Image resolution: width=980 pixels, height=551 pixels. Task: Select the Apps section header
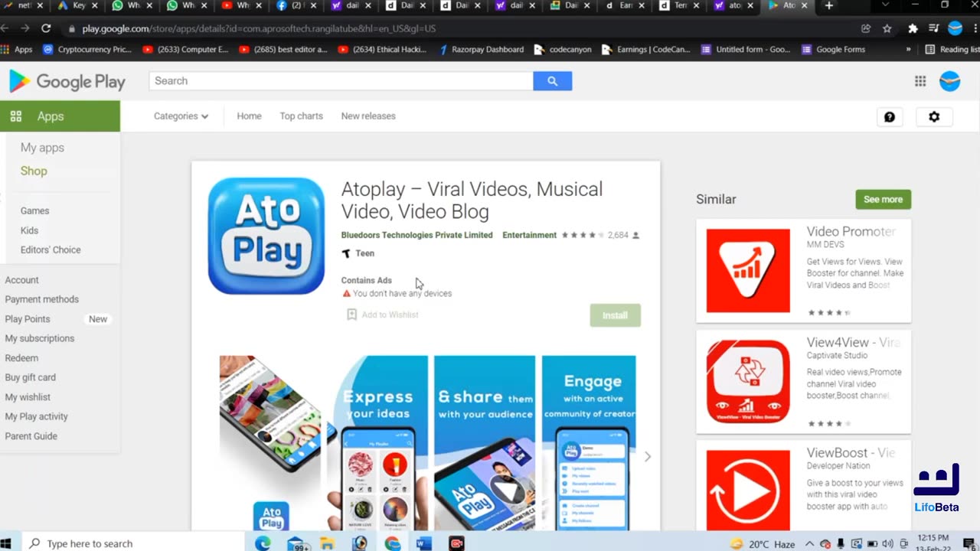60,116
